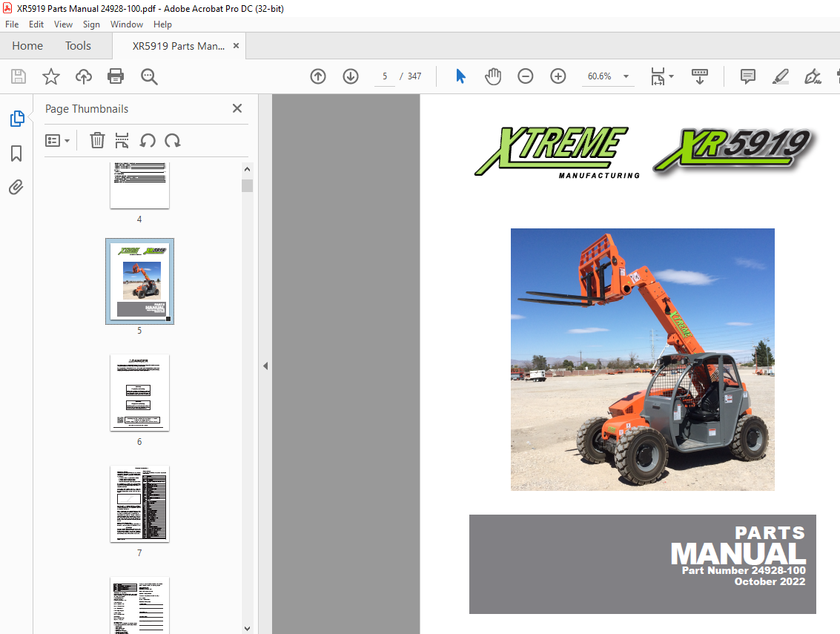Open the File menu
Image resolution: width=840 pixels, height=634 pixels.
[x=12, y=24]
